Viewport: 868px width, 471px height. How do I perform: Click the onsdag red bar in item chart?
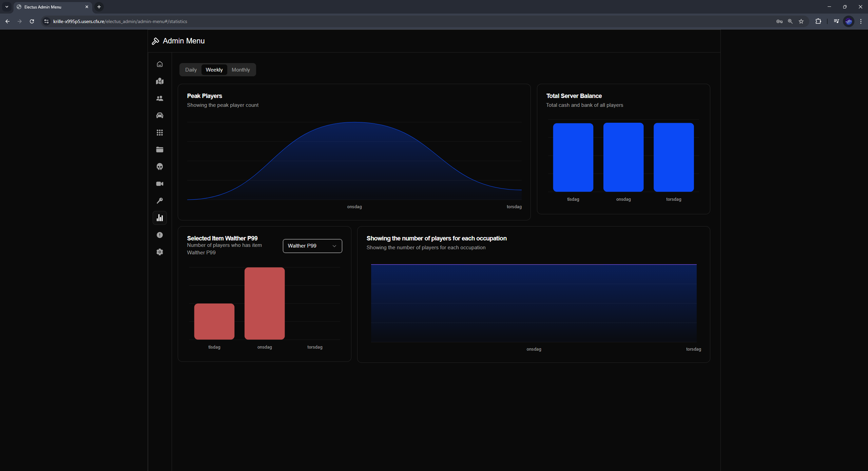(x=265, y=303)
